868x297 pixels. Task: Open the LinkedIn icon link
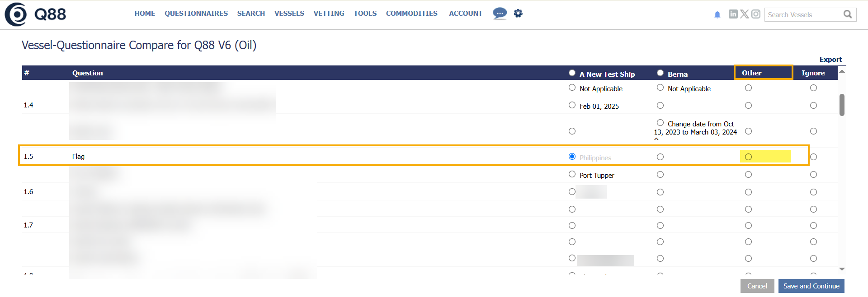point(733,14)
